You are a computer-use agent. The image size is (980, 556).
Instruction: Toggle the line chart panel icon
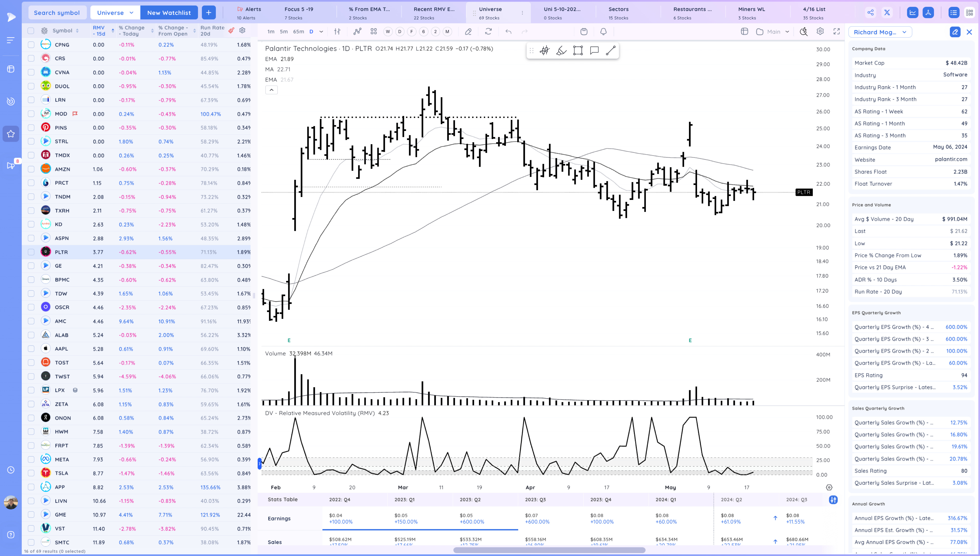(912, 12)
